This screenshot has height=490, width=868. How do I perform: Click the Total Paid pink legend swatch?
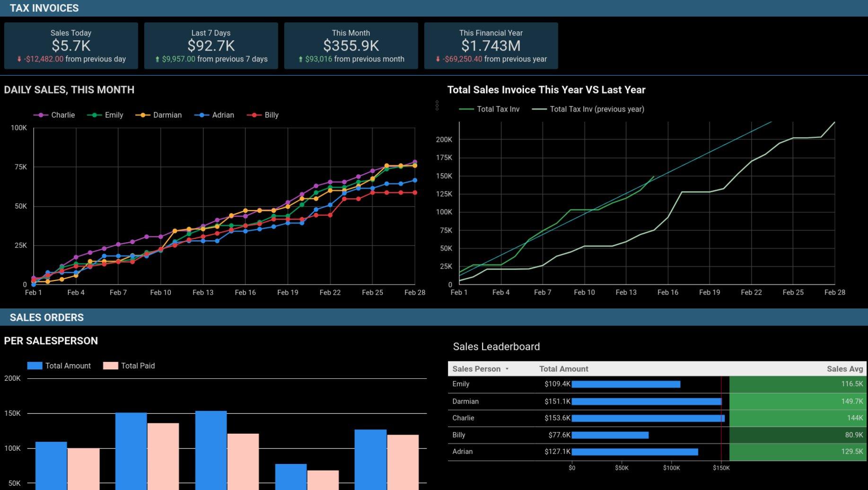[x=111, y=366]
